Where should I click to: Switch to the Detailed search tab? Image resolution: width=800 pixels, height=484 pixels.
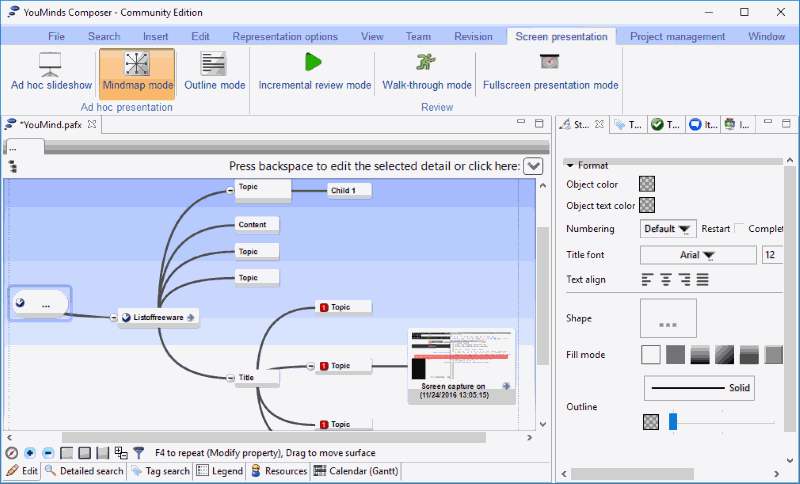[x=84, y=471]
